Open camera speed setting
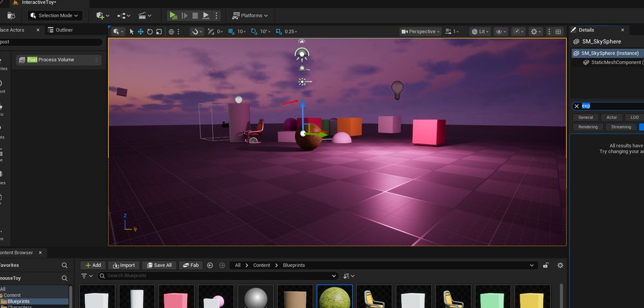644x308 pixels. tap(451, 32)
